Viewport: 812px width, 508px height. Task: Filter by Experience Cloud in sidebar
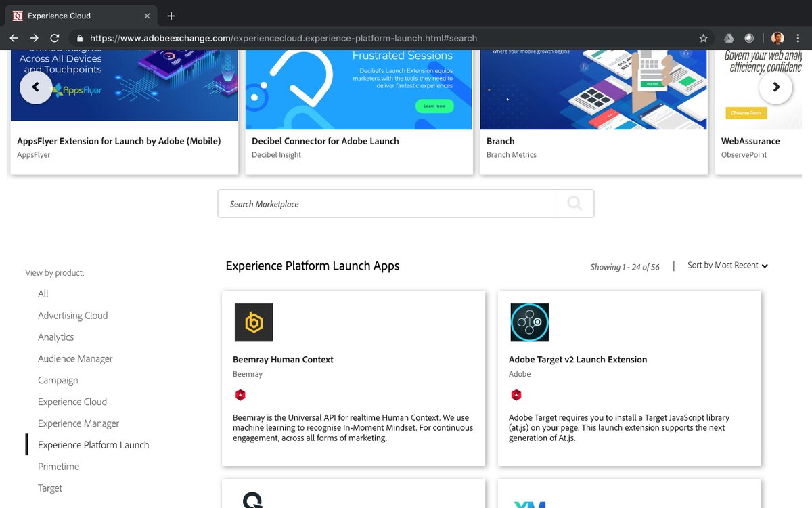72,402
